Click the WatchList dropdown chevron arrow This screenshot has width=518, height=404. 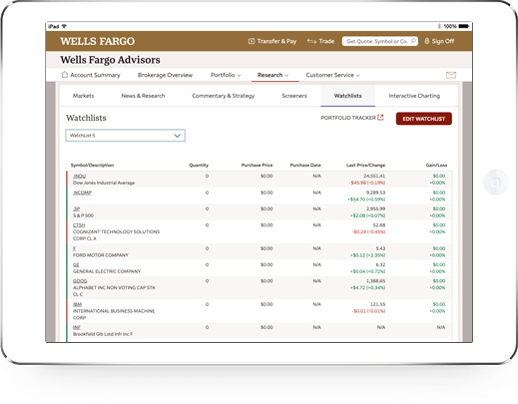coord(177,136)
